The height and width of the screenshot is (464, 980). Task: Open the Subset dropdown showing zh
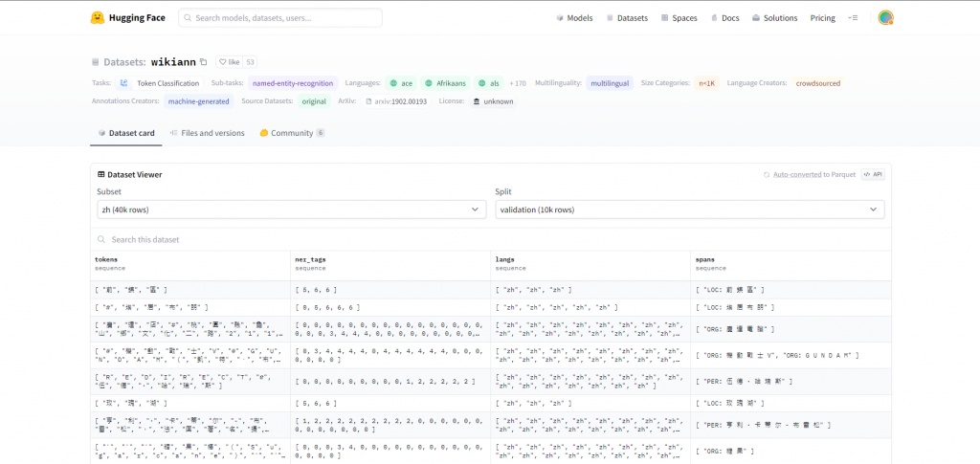click(291, 210)
